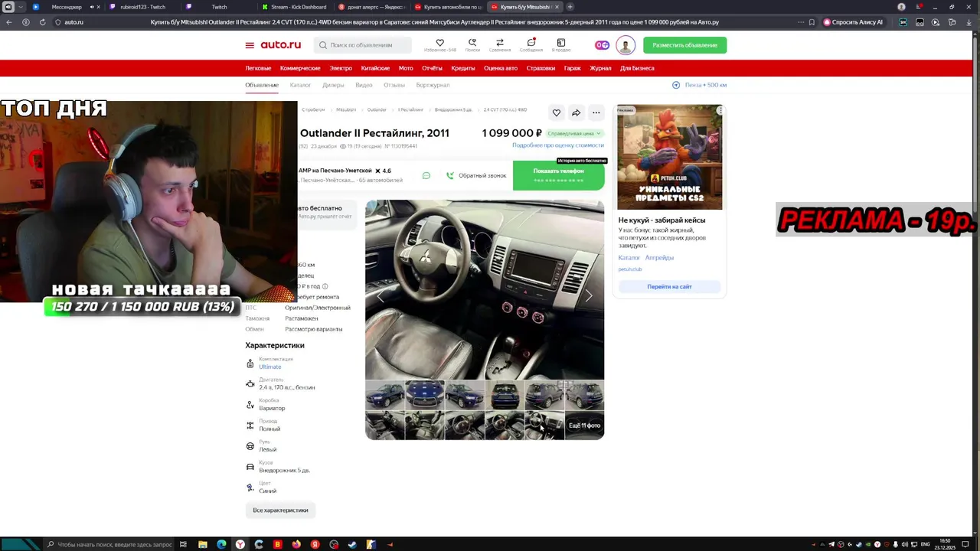Switch to Каталог tab

[300, 85]
